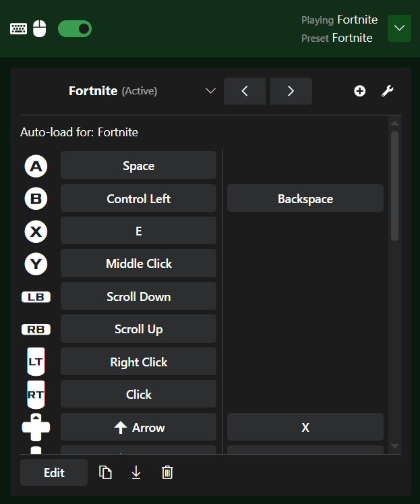420x504 pixels.
Task: Duplicate preset with copy icon
Action: (105, 472)
